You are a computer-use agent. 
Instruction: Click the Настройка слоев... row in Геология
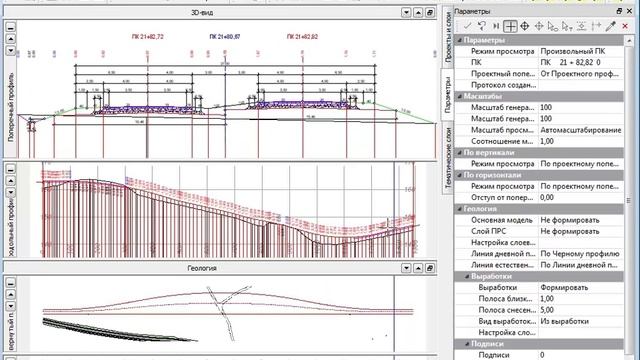point(539,242)
